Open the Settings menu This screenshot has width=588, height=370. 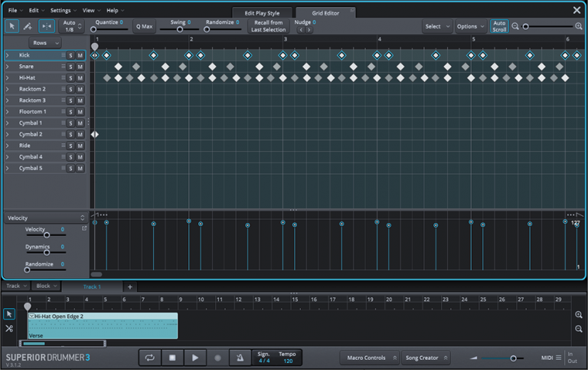click(x=61, y=11)
